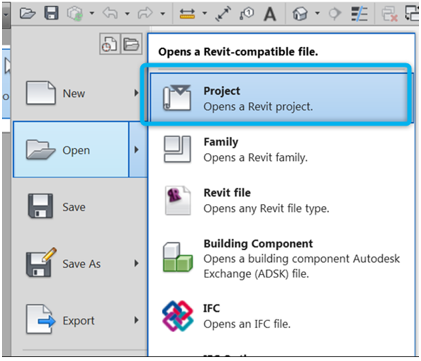Expand the Measure tool dropdown arrow
The height and width of the screenshot is (361, 421).
(204, 14)
